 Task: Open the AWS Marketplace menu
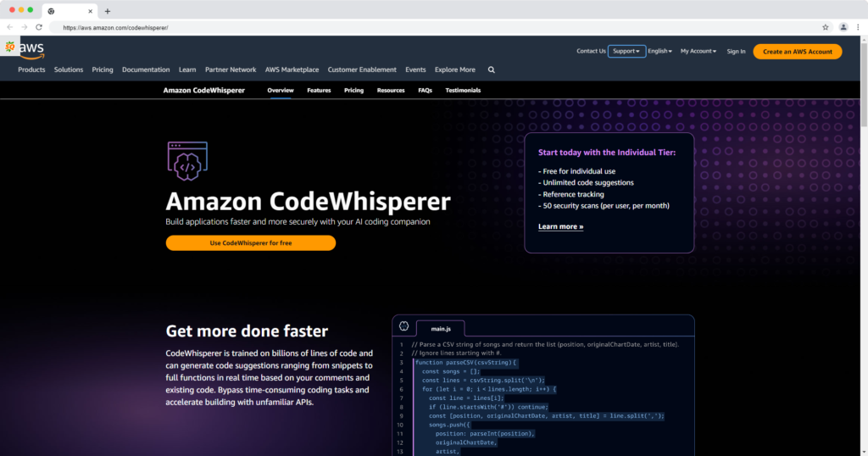tap(292, 70)
